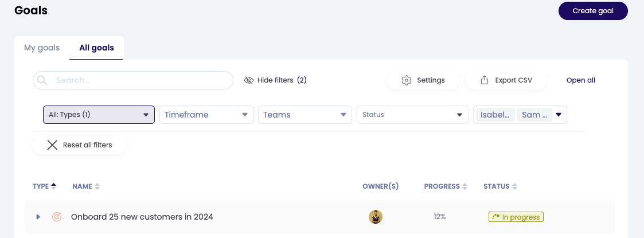
Task: Open the Status filter dropdown
Action: point(412,115)
